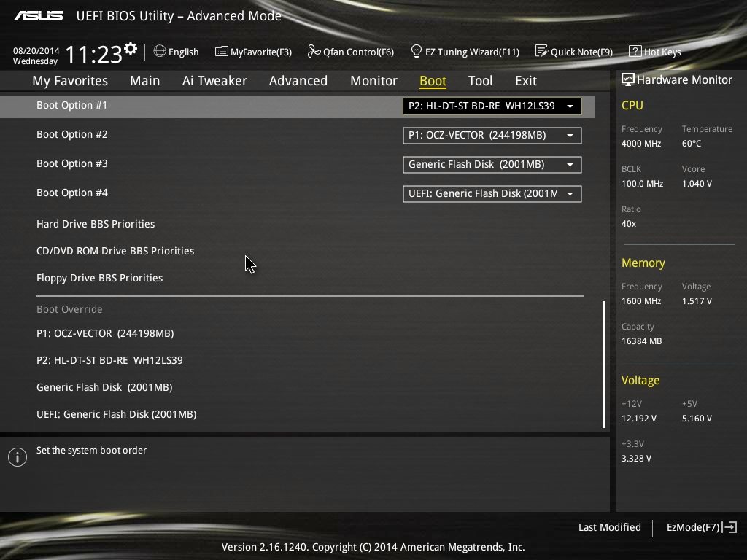Switch to the My Favorites tab

[x=70, y=81]
